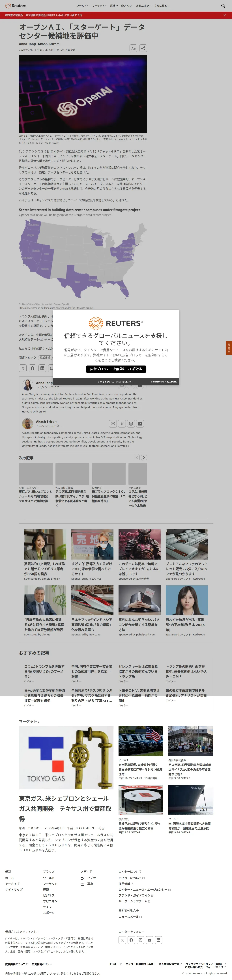Screen dimensions: 232x980
Task: Open footer 個人情報保護方針 link
Action: pos(170,964)
